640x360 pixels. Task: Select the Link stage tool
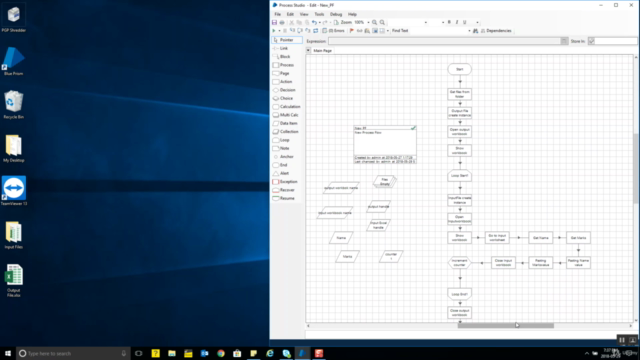(x=284, y=48)
